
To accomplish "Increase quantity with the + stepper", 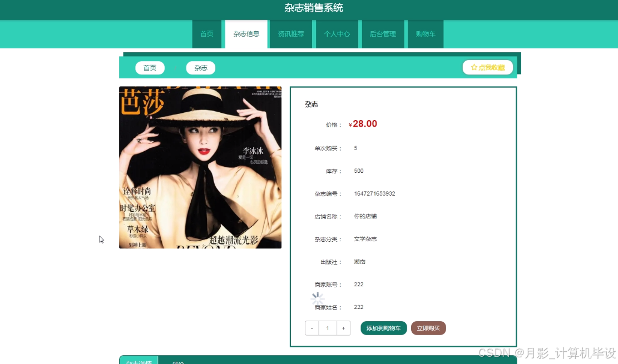I will 343,328.
